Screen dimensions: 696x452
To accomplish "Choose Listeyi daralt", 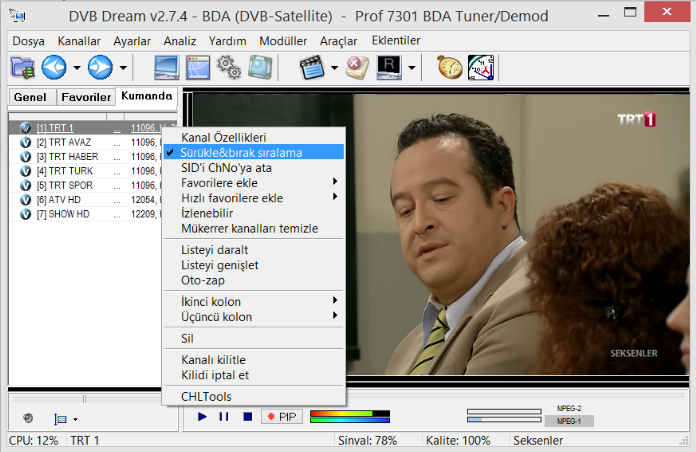I will pyautogui.click(x=254, y=250).
